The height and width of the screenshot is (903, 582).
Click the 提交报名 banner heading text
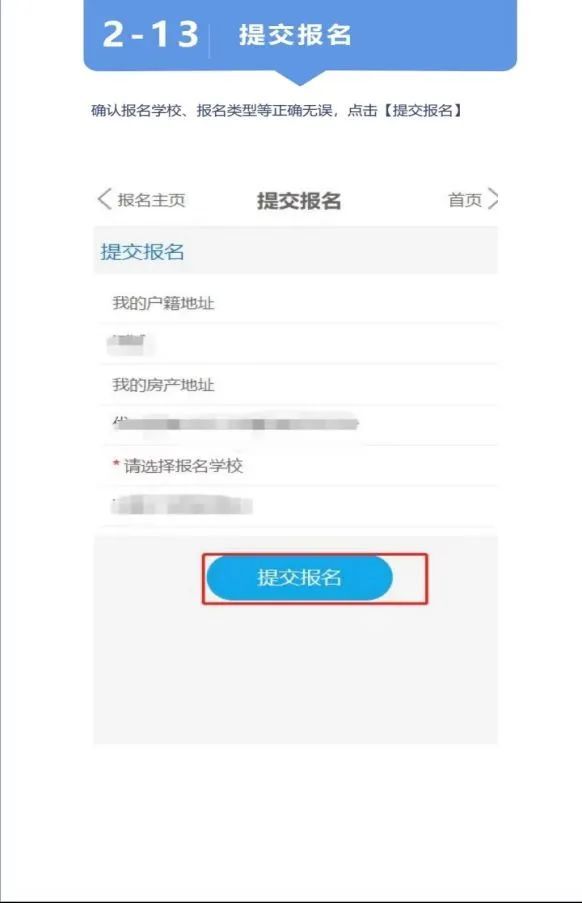tap(295, 35)
